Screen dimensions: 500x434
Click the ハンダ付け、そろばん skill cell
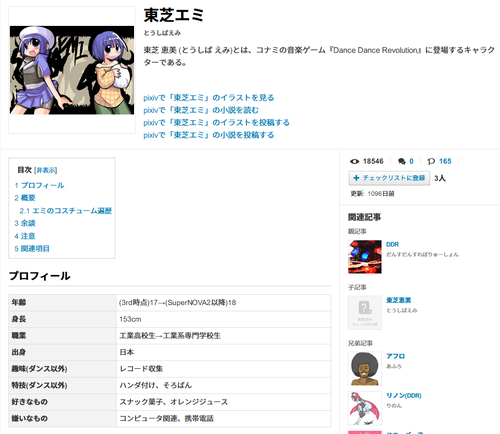click(x=224, y=385)
